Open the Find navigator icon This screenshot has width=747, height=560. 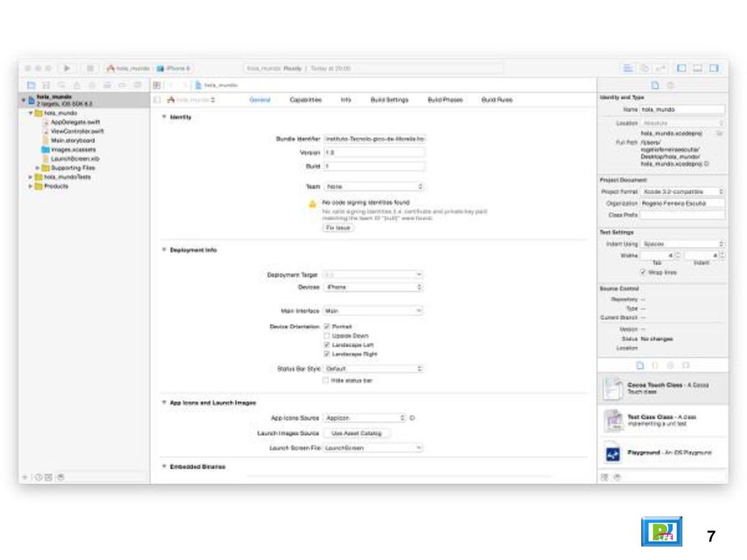click(x=61, y=85)
